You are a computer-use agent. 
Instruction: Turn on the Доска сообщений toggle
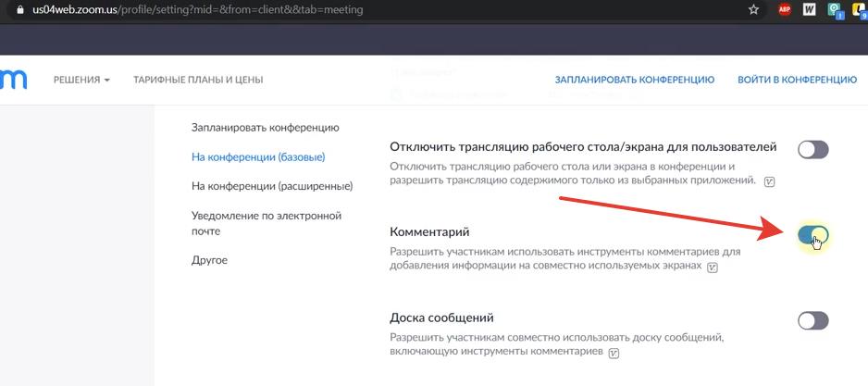[x=812, y=320]
